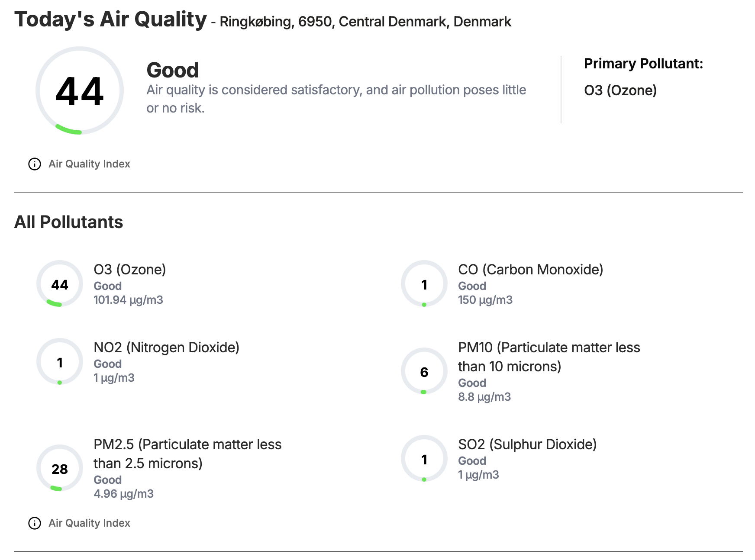Click the Today's Air Quality heading
Screen dimensions: 755x560
[111, 19]
